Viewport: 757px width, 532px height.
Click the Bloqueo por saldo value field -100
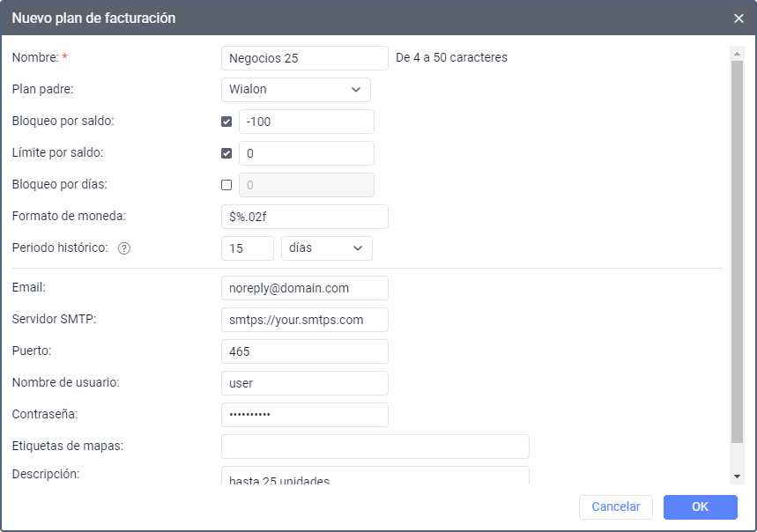307,122
